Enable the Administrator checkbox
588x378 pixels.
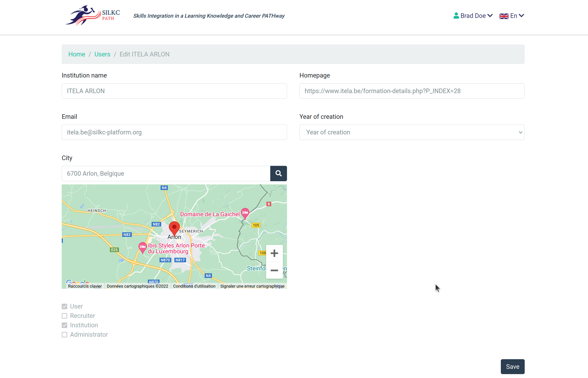point(64,335)
